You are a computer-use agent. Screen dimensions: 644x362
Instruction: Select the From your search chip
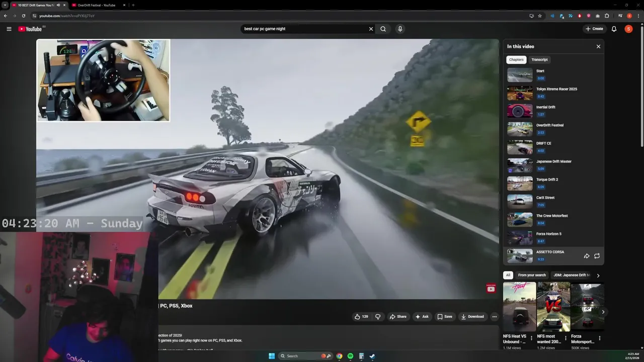[x=532, y=275]
